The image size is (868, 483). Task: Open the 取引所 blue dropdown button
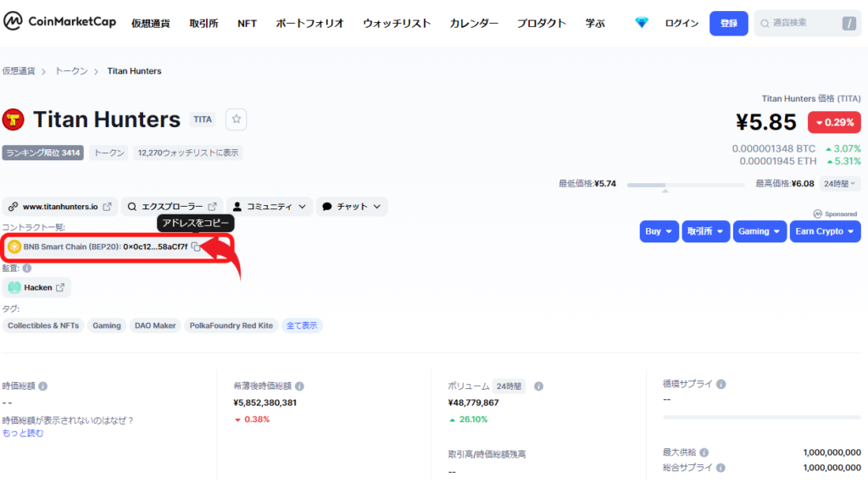pyautogui.click(x=706, y=231)
